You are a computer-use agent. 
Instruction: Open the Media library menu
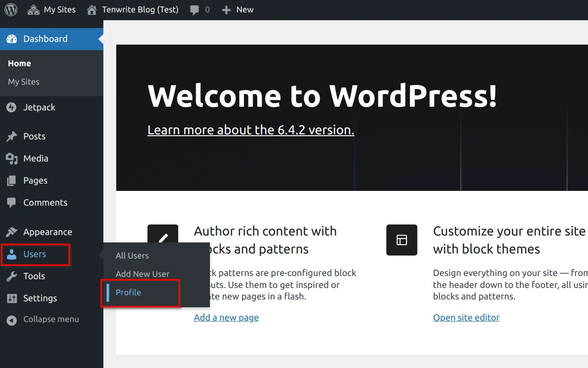coord(51,159)
